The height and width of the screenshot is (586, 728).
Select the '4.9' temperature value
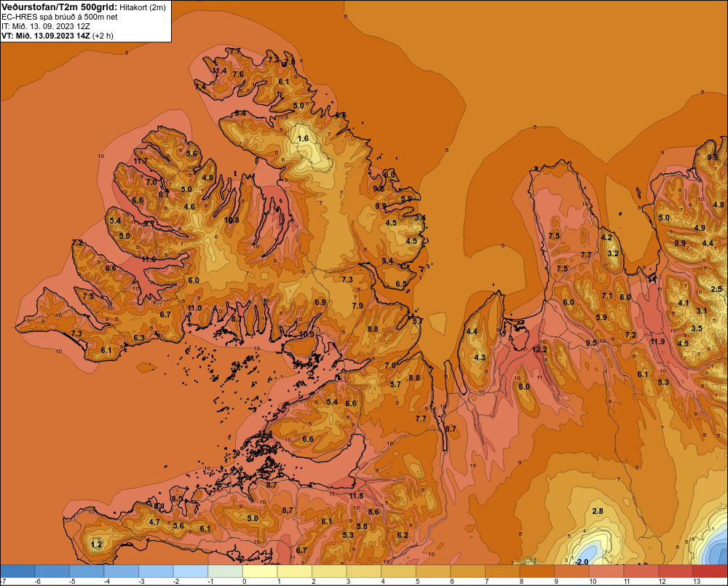click(x=700, y=228)
